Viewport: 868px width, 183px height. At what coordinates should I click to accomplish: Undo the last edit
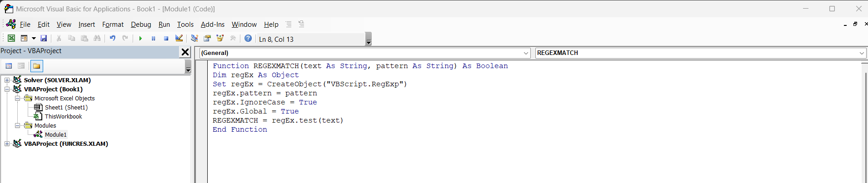click(112, 39)
